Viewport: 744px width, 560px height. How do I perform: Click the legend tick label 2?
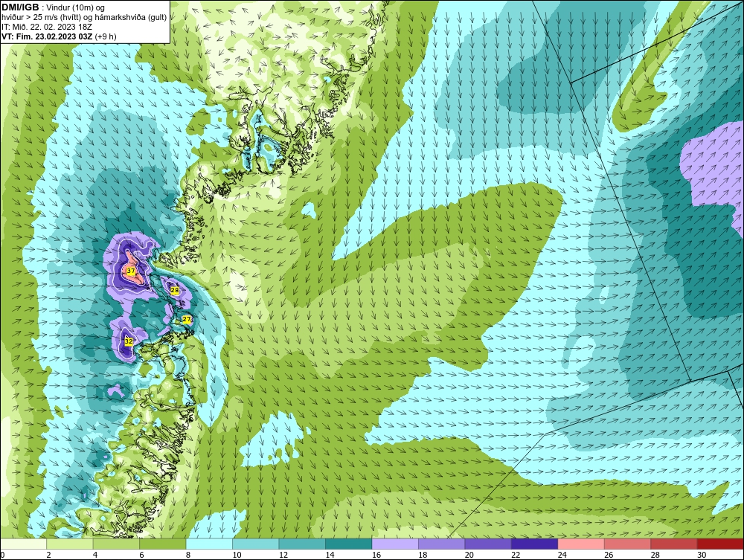tap(48, 555)
